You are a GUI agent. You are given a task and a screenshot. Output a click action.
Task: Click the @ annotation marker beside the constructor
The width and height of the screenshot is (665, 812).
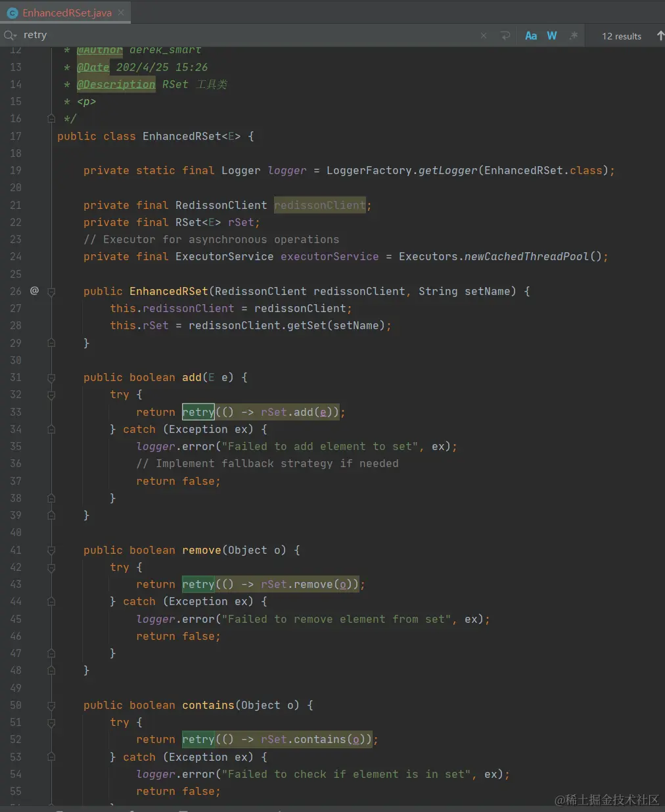tap(34, 290)
